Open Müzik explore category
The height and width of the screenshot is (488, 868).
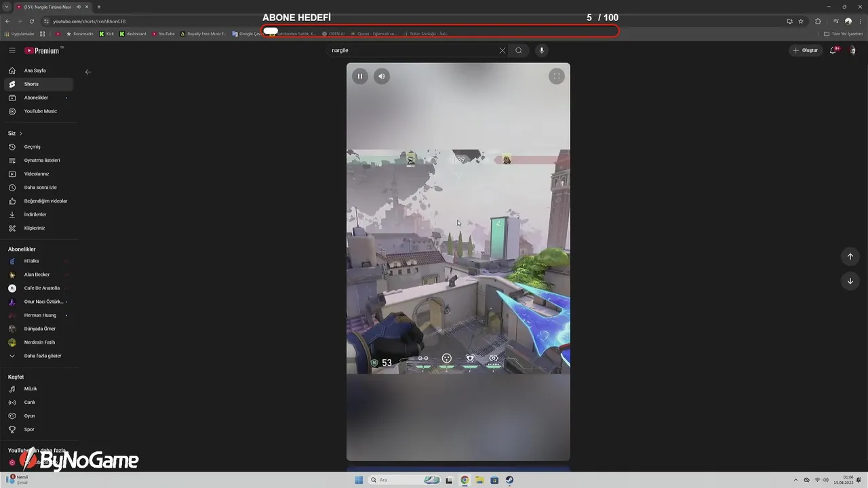coord(39,389)
